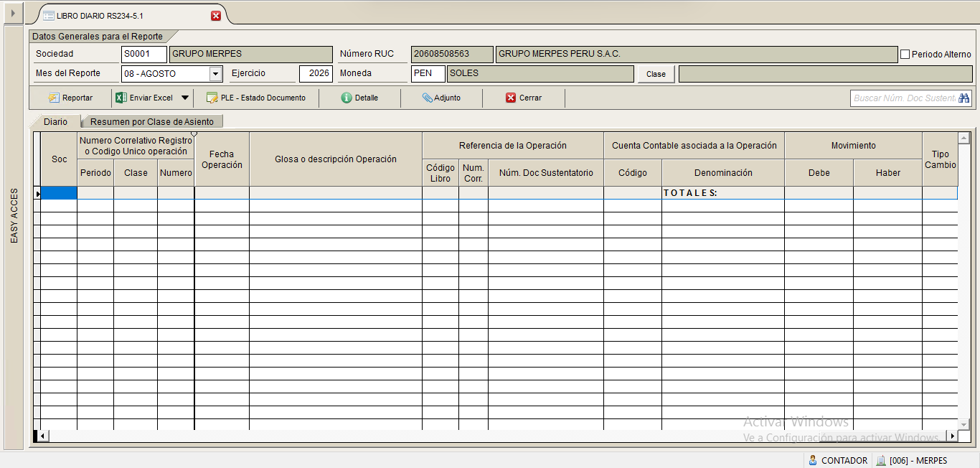Open PLE - Estado Documento icon
Viewport: 980px width, 468px height.
pyautogui.click(x=212, y=98)
